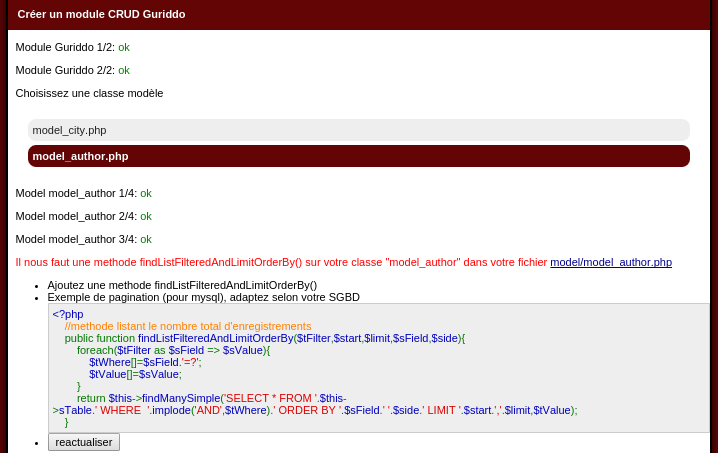This screenshot has height=453, width=718.
Task: Click the public function findListFilteredAndLimitOrderBy line
Action: click(x=265, y=338)
